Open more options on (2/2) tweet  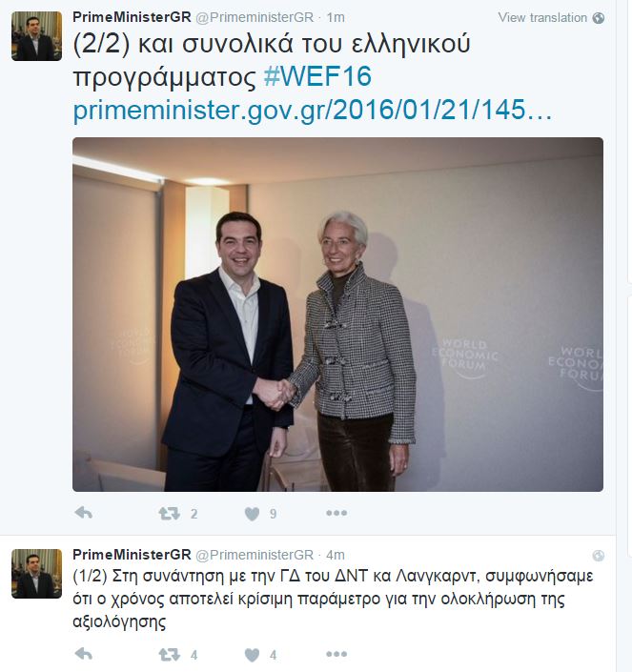[x=336, y=513]
